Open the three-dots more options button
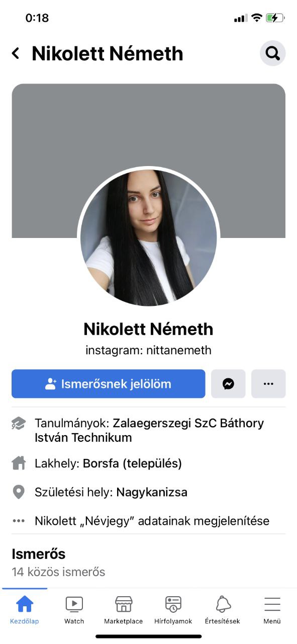Image resolution: width=297 pixels, height=644 pixels. click(x=268, y=384)
